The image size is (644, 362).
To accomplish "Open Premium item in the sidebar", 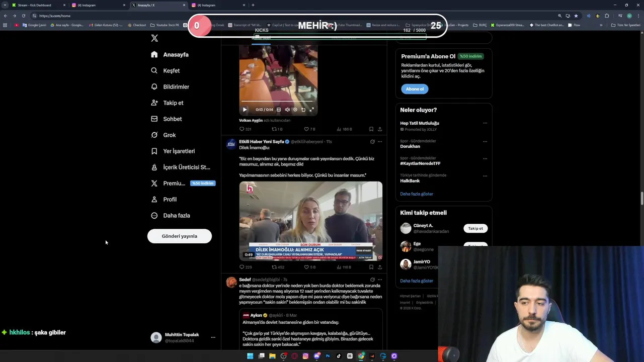I will (183, 183).
